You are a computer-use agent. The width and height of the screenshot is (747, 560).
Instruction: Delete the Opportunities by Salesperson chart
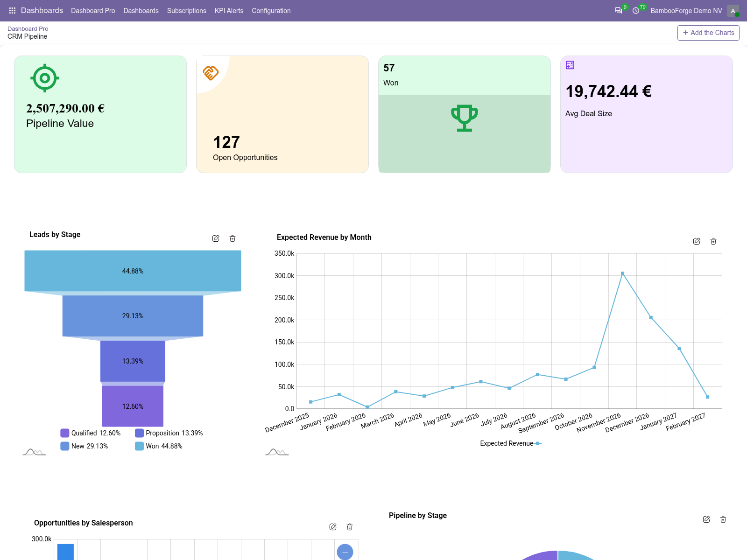coord(350,527)
